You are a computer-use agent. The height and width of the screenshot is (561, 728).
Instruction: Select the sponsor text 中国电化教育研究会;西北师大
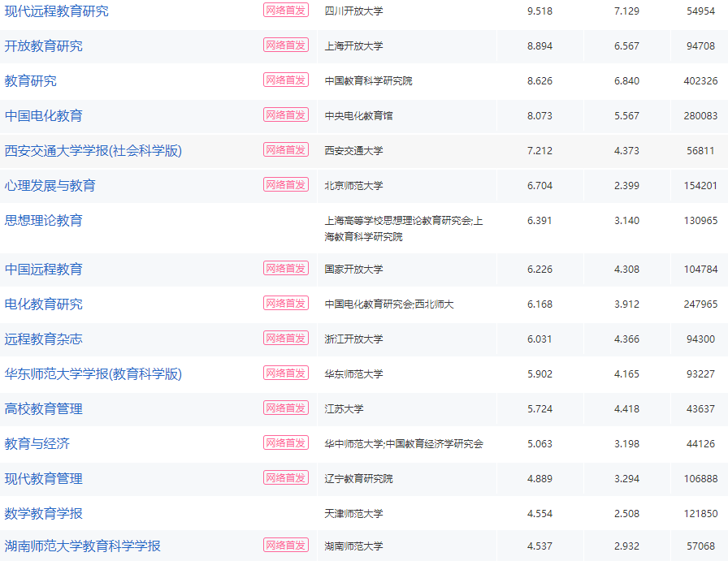point(389,304)
